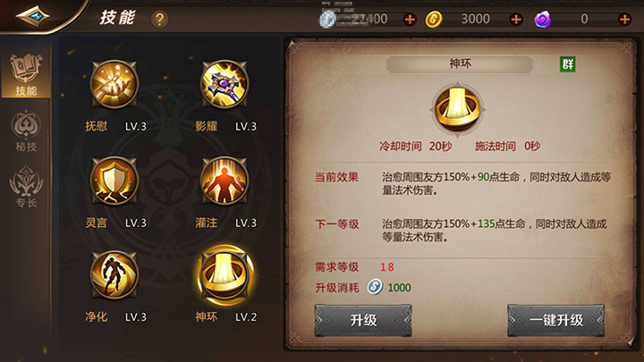
Task: Click the large 神环 detail icon
Action: click(x=458, y=110)
